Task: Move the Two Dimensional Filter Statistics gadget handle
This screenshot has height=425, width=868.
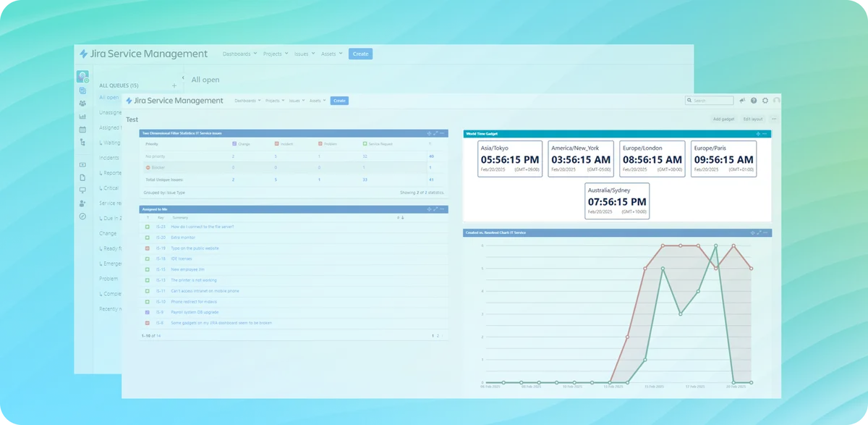Action: click(x=428, y=133)
